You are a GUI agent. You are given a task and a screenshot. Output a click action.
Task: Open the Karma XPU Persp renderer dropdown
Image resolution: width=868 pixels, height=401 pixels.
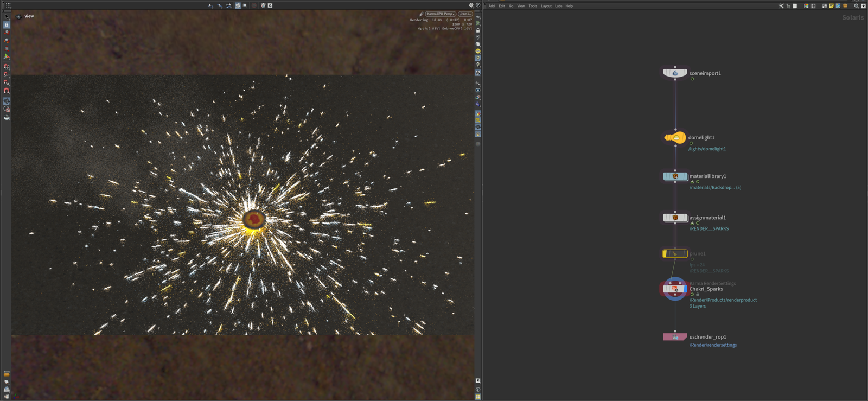(x=441, y=14)
